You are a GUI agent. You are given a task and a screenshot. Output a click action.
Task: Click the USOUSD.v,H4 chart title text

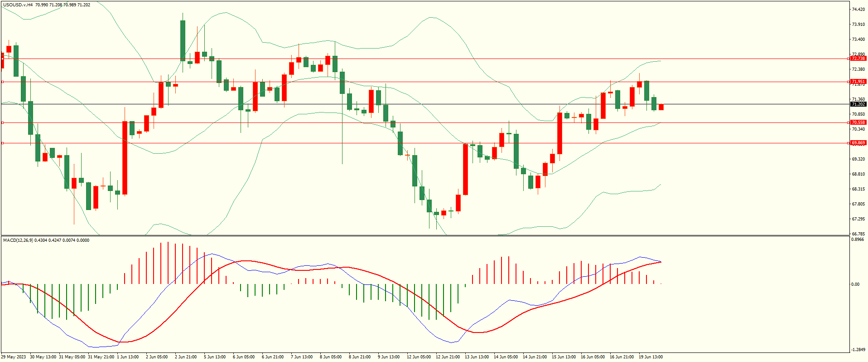click(18, 5)
